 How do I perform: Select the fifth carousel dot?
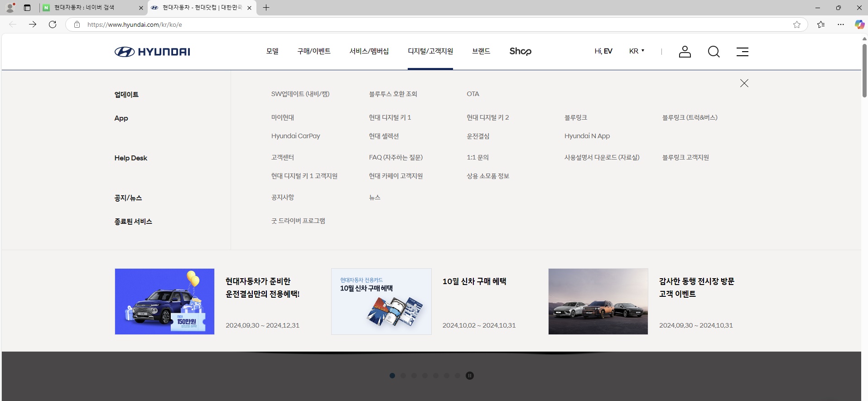tap(436, 376)
